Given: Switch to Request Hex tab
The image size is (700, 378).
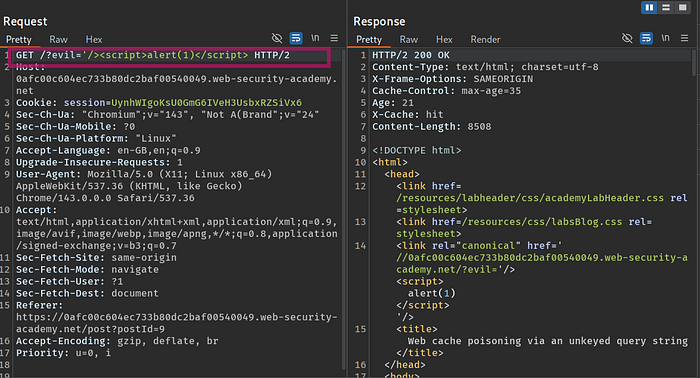Looking at the screenshot, I should click(x=94, y=40).
